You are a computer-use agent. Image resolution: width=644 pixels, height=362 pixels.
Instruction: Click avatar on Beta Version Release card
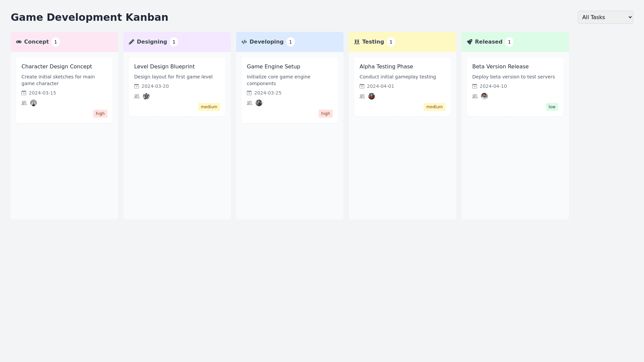pos(484,97)
